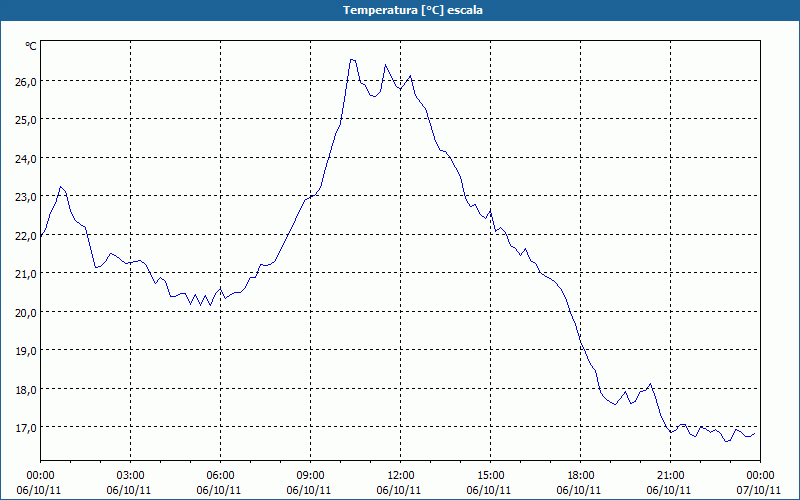
Task: Click the 06:00 time axis label
Action: click(220, 476)
